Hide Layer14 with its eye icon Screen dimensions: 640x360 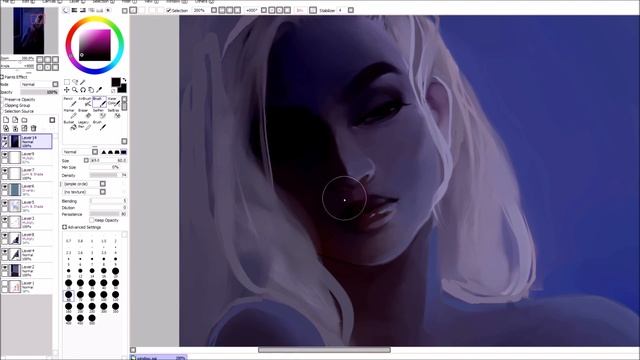point(5,139)
